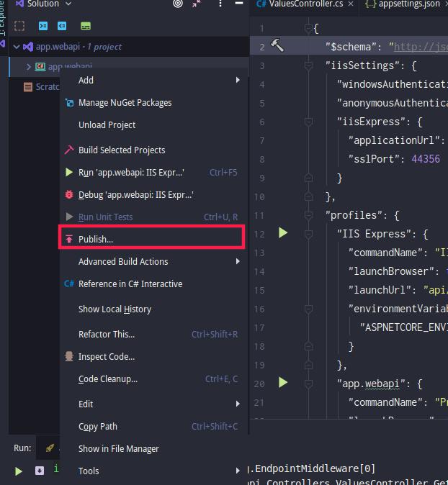Click the collapse all arrows icon
Viewport: 448px width, 485px height.
click(x=197, y=4)
